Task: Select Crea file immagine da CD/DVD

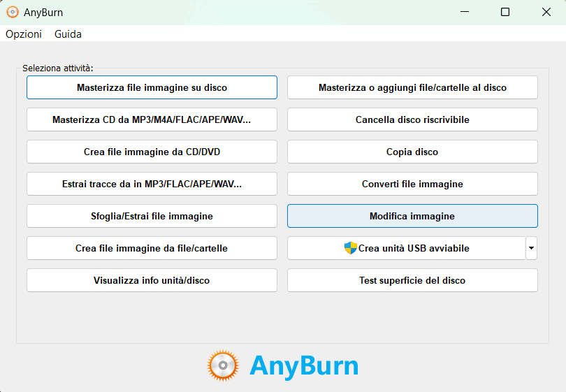Action: tap(152, 152)
